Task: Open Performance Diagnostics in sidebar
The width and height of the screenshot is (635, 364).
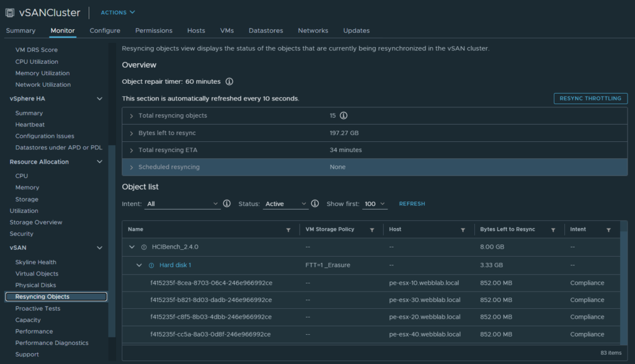Action: (x=52, y=343)
